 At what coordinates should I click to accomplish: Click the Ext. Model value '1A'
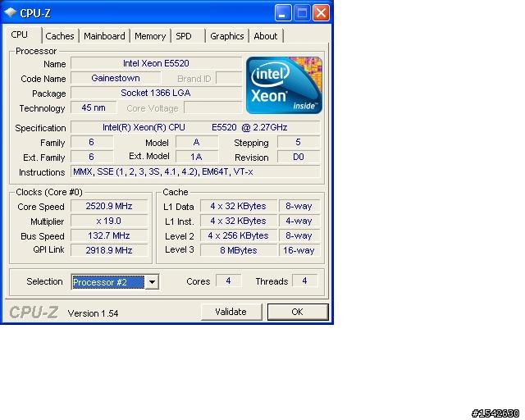(197, 157)
